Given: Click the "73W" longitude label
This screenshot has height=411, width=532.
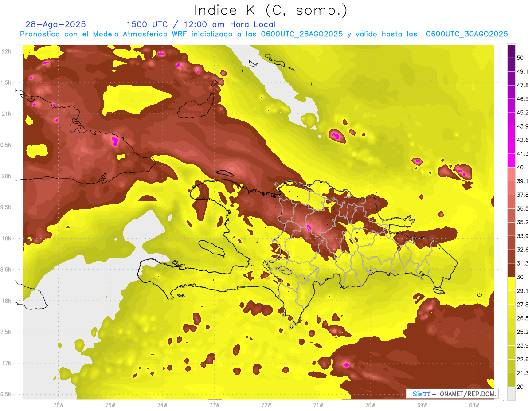Looking at the screenshot, I should point(214,405).
